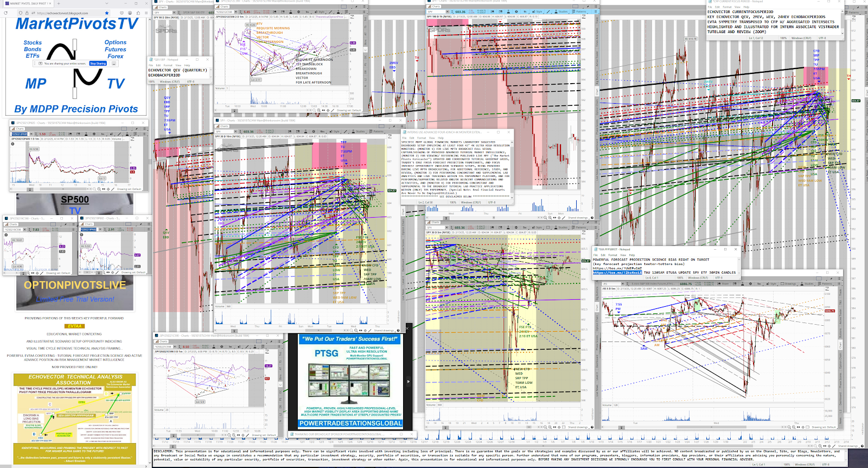Screen dimensions: 868x468
Task: Open Drawing set: Default in /ES chart footer
Action: tap(824, 427)
